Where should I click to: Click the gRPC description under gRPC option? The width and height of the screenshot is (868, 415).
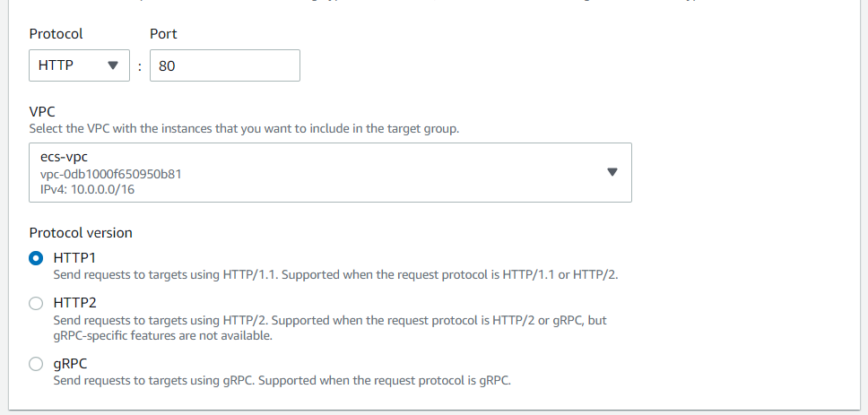[282, 380]
